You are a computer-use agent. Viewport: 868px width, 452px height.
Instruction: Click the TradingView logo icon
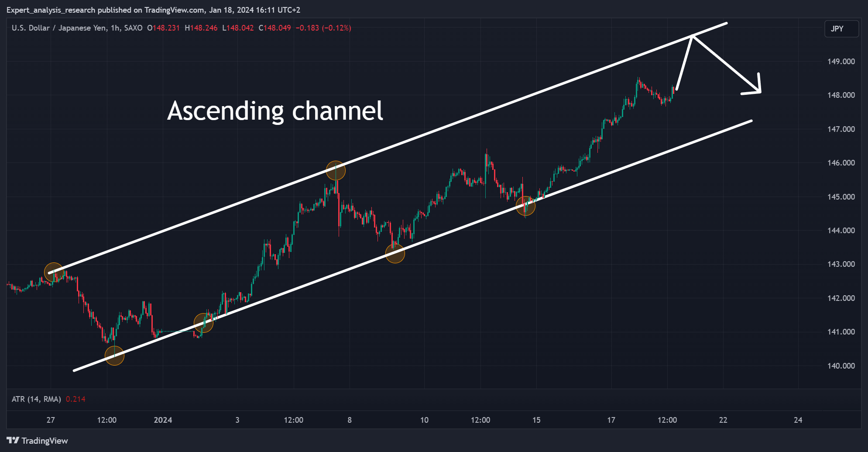[13, 441]
